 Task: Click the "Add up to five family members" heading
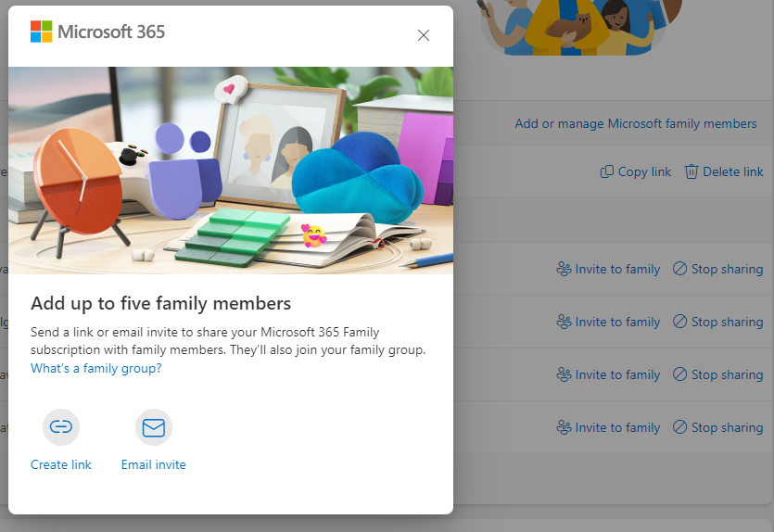click(161, 303)
